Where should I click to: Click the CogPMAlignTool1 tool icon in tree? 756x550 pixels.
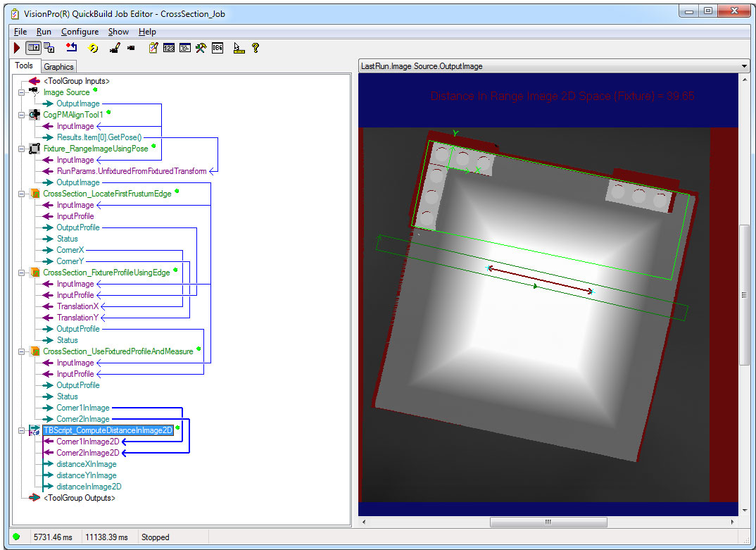(x=34, y=115)
